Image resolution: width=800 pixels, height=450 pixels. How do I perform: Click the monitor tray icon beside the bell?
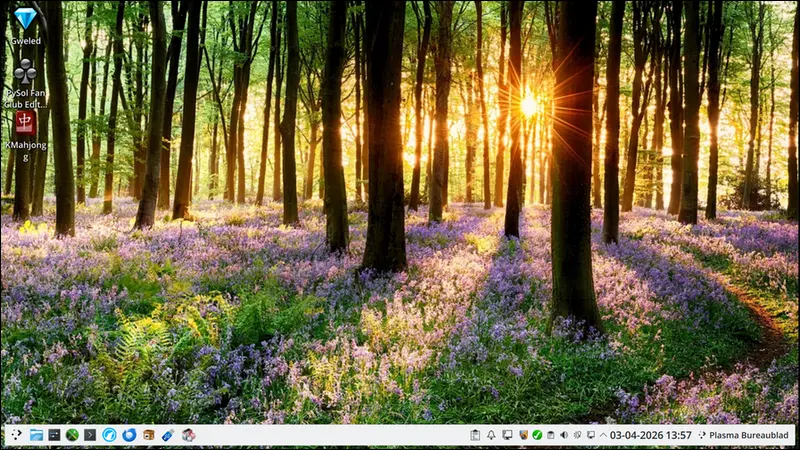coord(507,435)
